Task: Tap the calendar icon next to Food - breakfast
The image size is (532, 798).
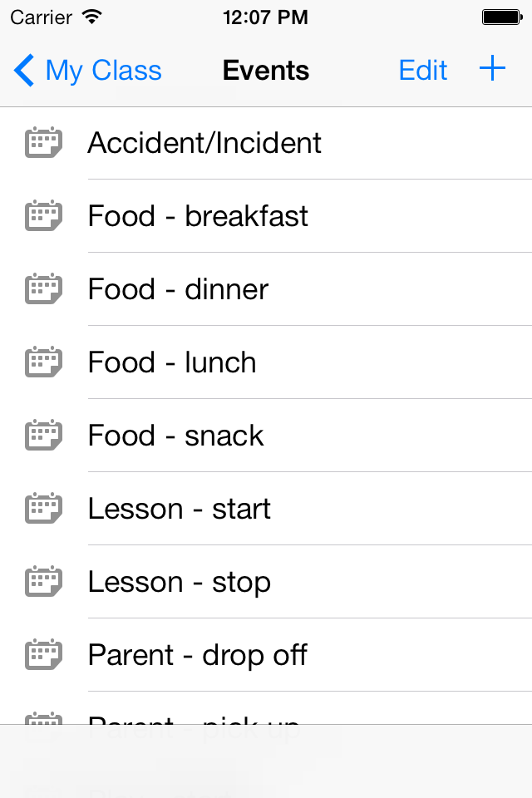Action: (x=44, y=216)
